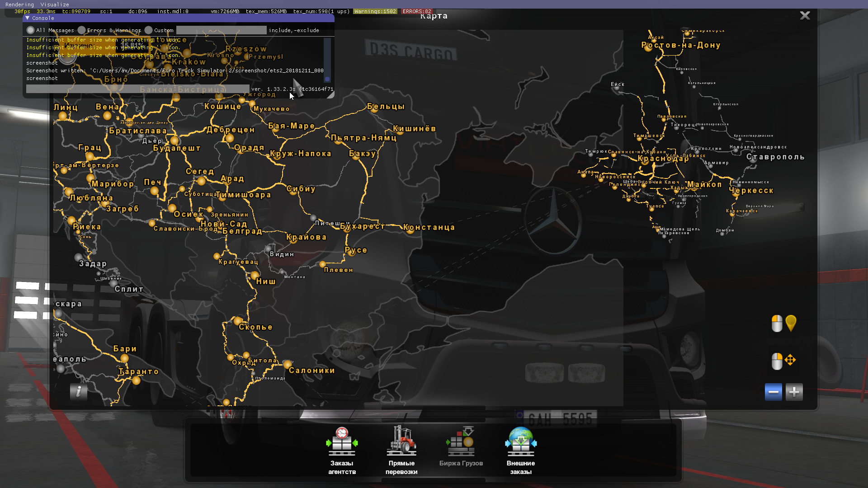
Task: Click Черкесск city label
Action: click(751, 191)
